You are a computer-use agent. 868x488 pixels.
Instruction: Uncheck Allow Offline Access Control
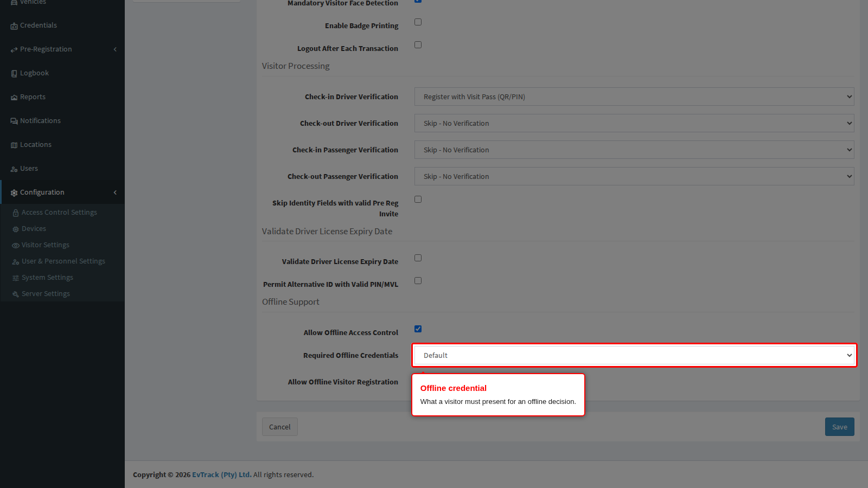(x=418, y=329)
